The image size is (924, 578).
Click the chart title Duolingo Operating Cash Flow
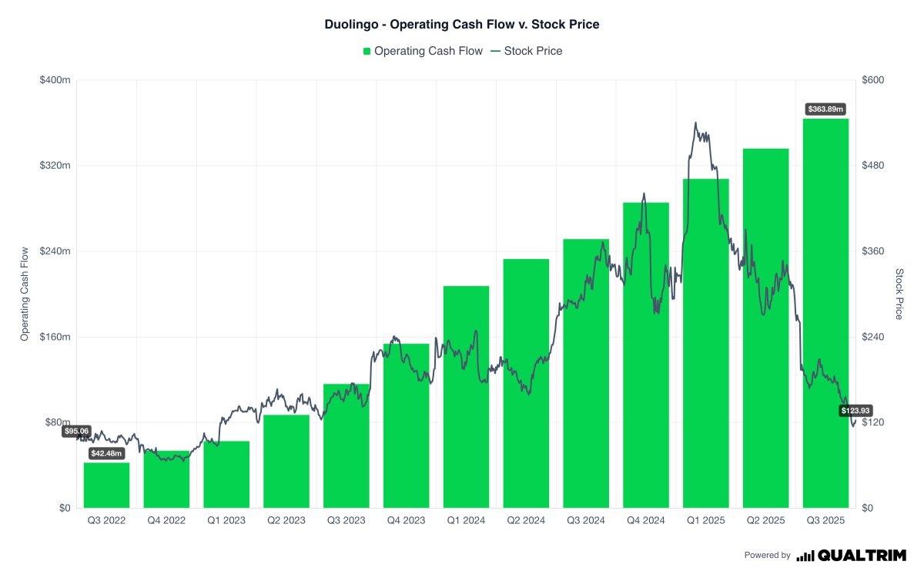click(462, 24)
